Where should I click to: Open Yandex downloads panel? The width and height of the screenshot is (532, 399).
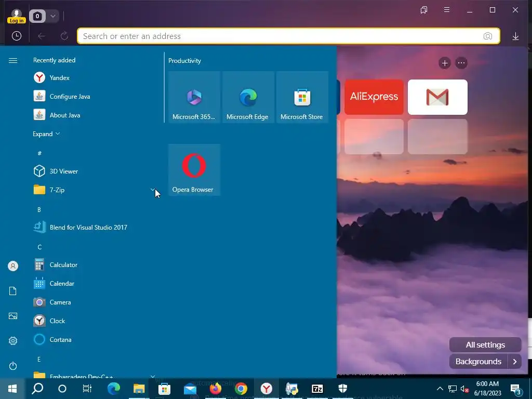point(515,36)
